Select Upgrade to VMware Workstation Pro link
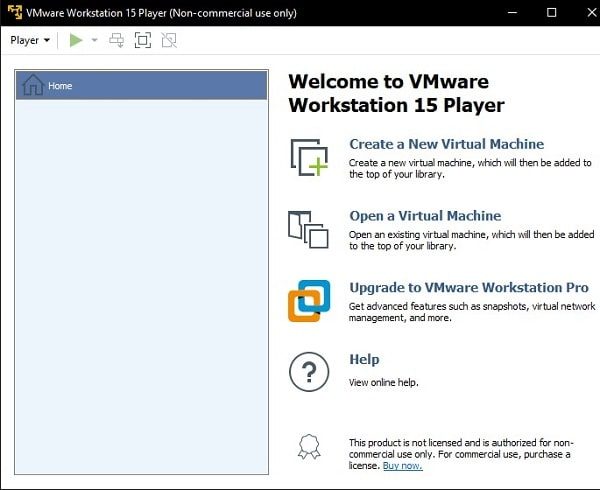 pos(469,288)
